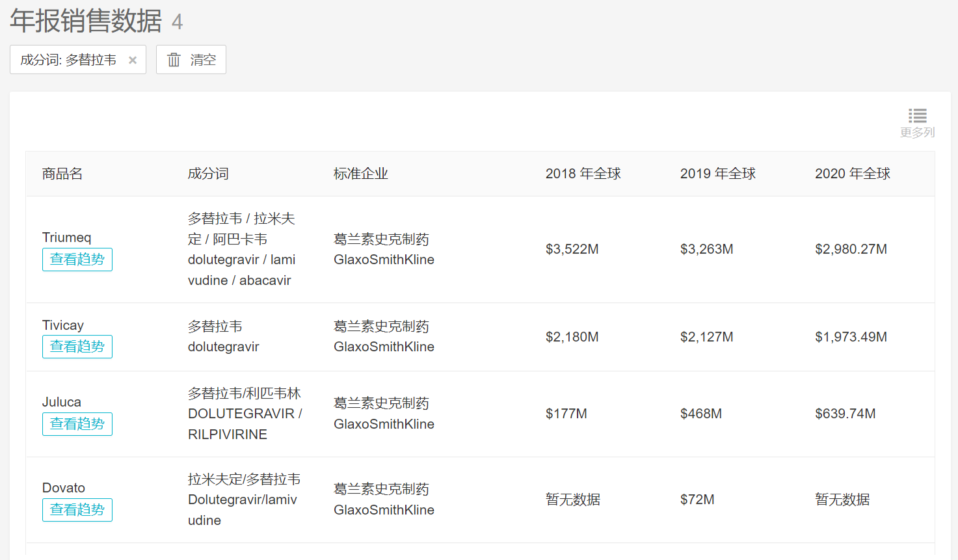Image resolution: width=958 pixels, height=560 pixels.
Task: Click the 商品名 column header
Action: click(x=62, y=174)
